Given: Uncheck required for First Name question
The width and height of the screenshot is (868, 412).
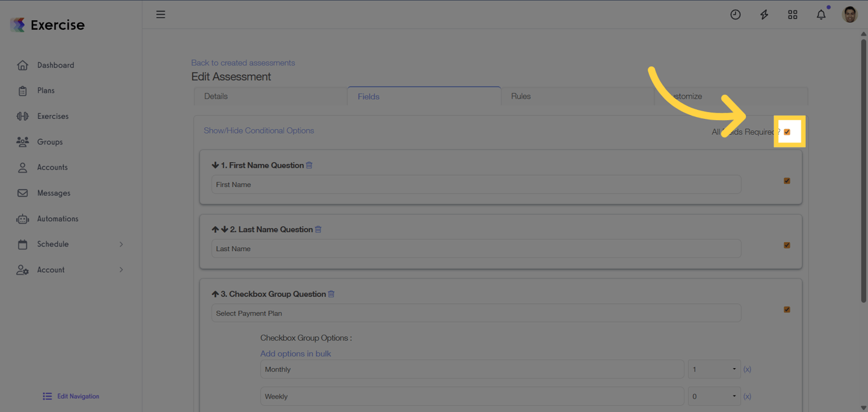Looking at the screenshot, I should 787,181.
